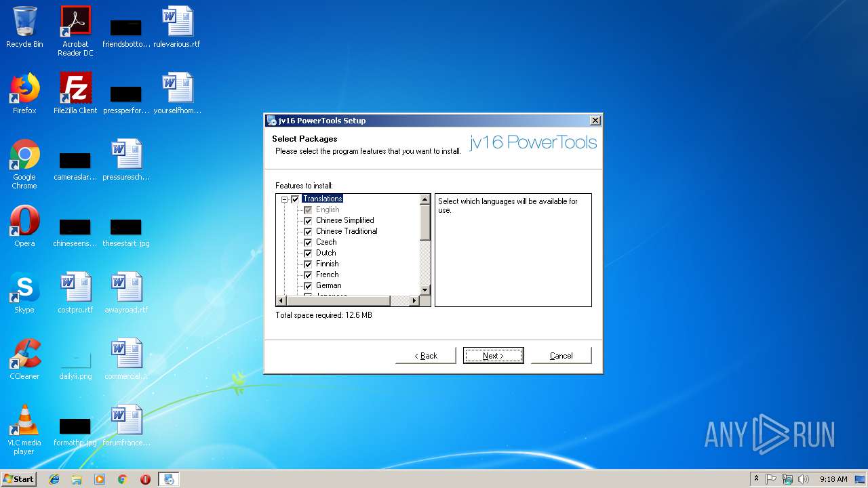Uncheck the German language checkbox

pos(308,286)
